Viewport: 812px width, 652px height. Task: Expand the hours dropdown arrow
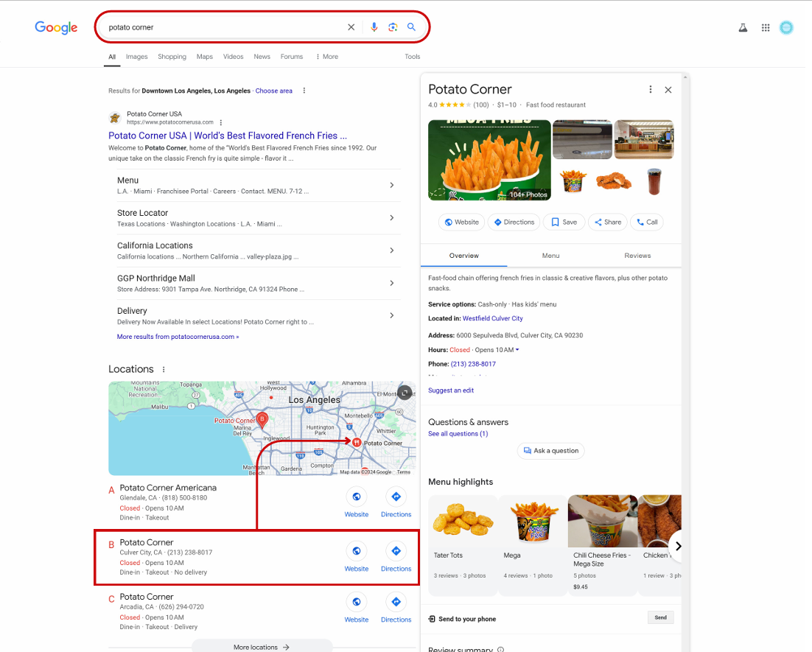(517, 350)
